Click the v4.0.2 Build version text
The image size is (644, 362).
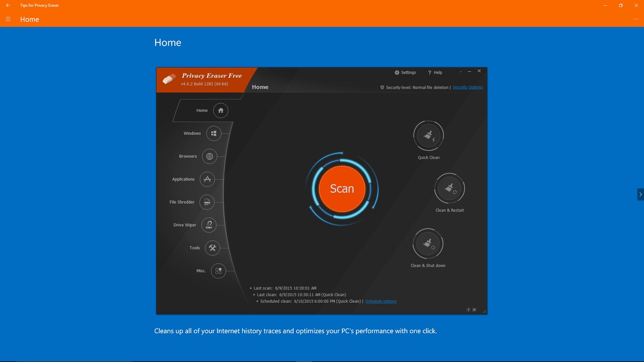pos(205,84)
